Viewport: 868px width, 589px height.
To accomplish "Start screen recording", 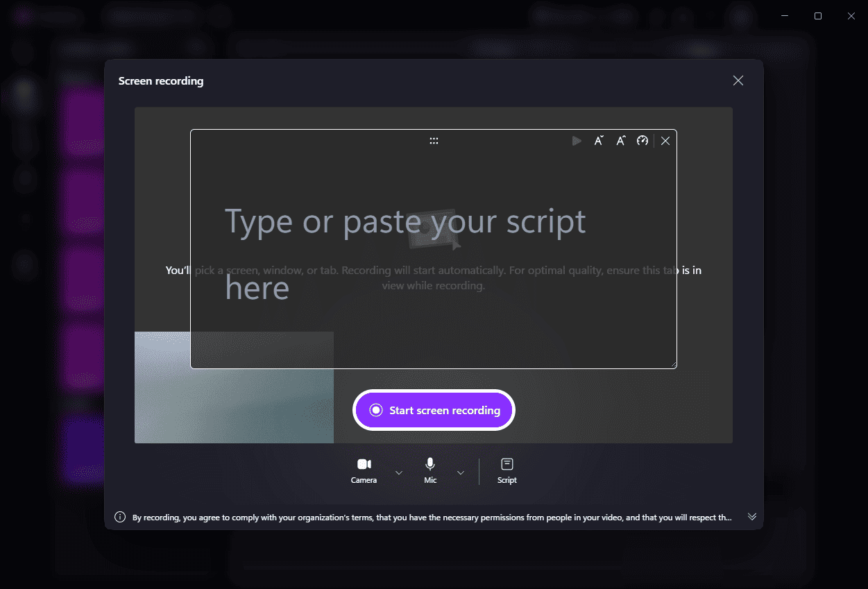I will [434, 410].
